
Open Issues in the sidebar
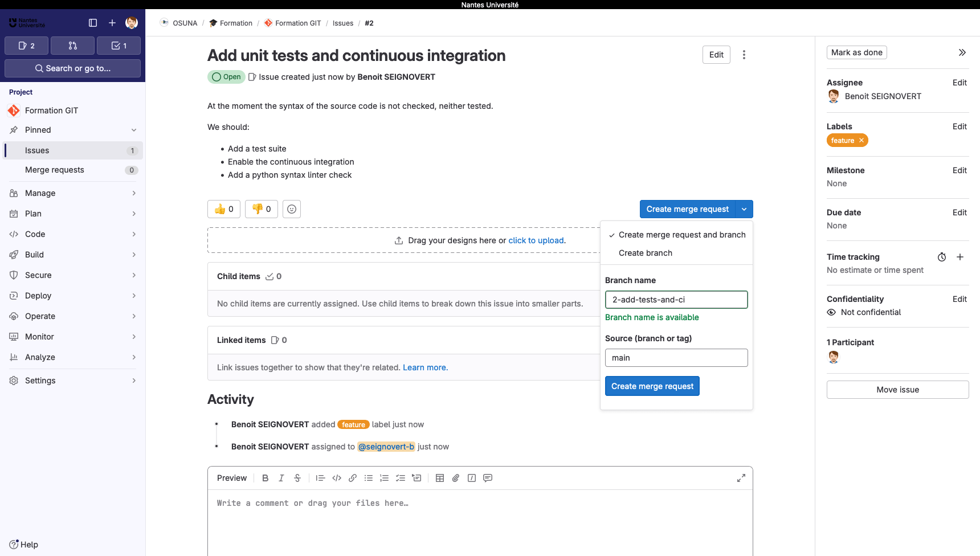click(x=72, y=150)
